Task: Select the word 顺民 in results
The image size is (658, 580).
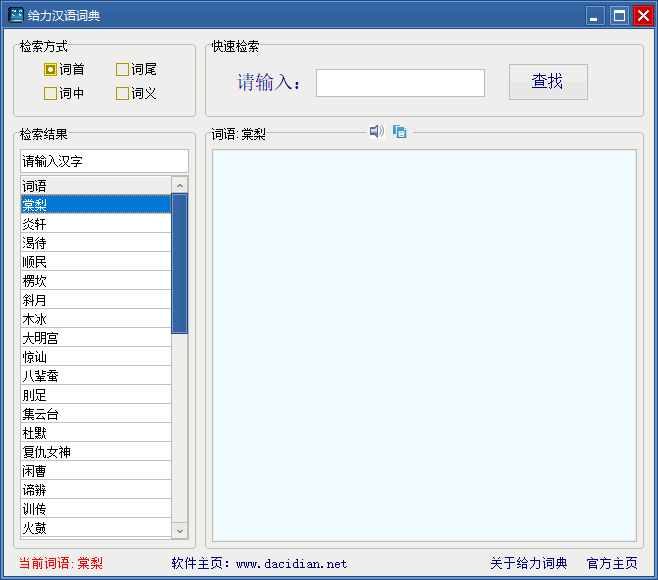Action: (96, 262)
